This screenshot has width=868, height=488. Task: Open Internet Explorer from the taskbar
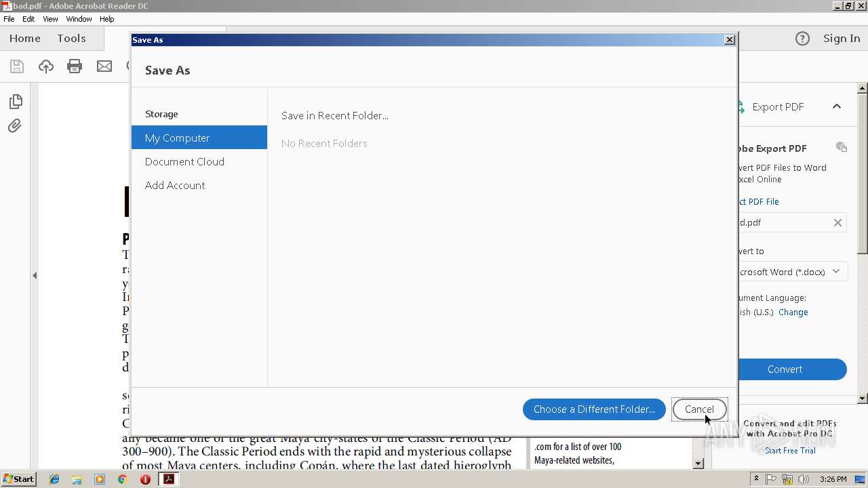point(54,479)
